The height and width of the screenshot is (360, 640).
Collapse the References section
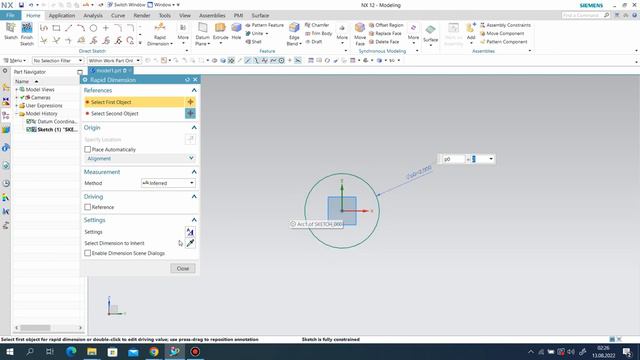[x=194, y=90]
